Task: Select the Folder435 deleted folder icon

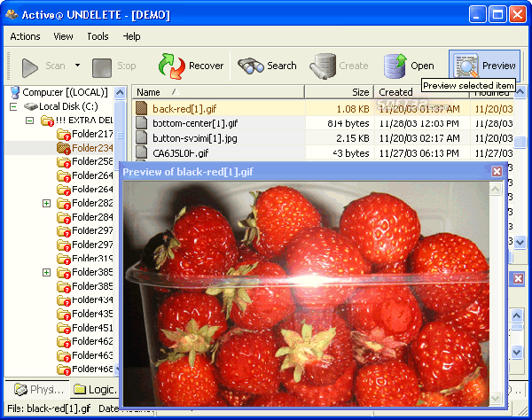Action: [64, 315]
